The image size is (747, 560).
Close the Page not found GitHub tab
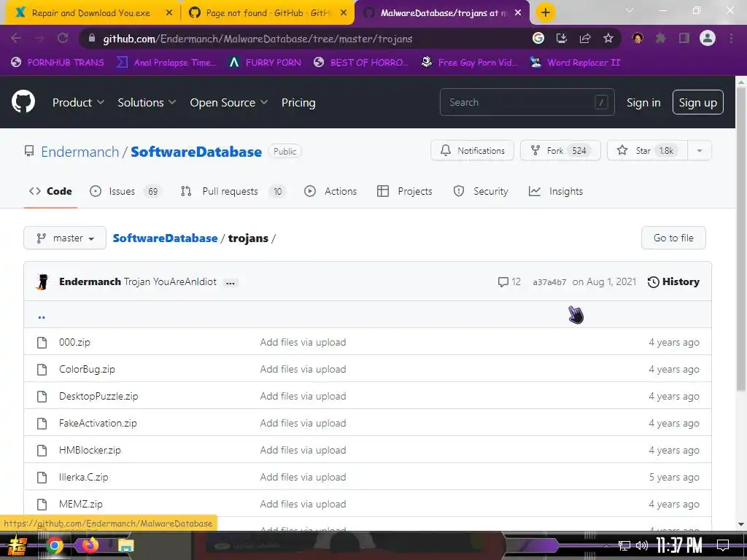[344, 13]
